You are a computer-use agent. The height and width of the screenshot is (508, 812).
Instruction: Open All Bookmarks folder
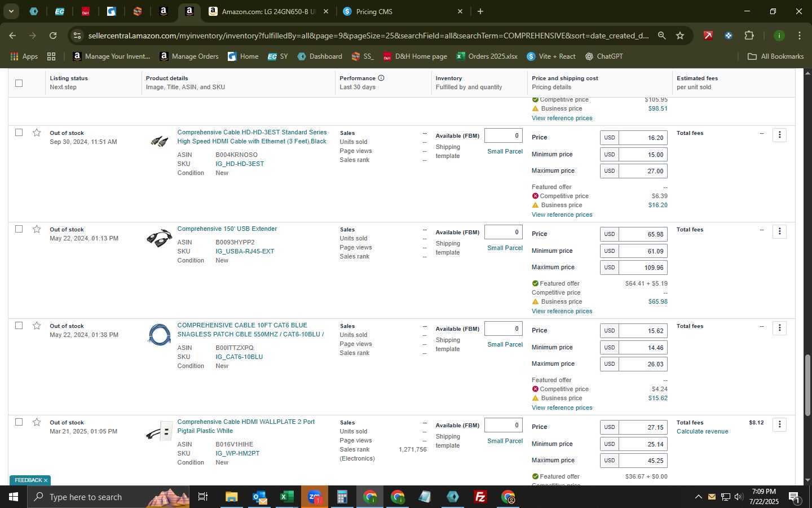coord(775,56)
